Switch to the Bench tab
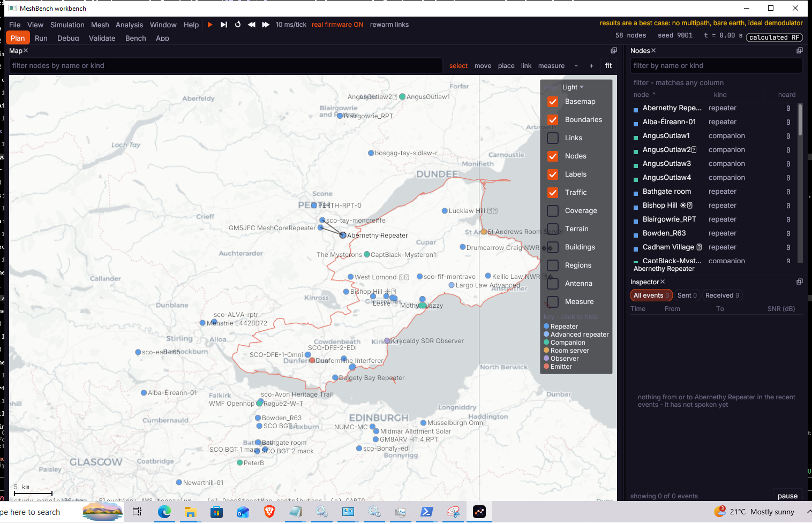Image resolution: width=812 pixels, height=524 pixels. click(136, 39)
